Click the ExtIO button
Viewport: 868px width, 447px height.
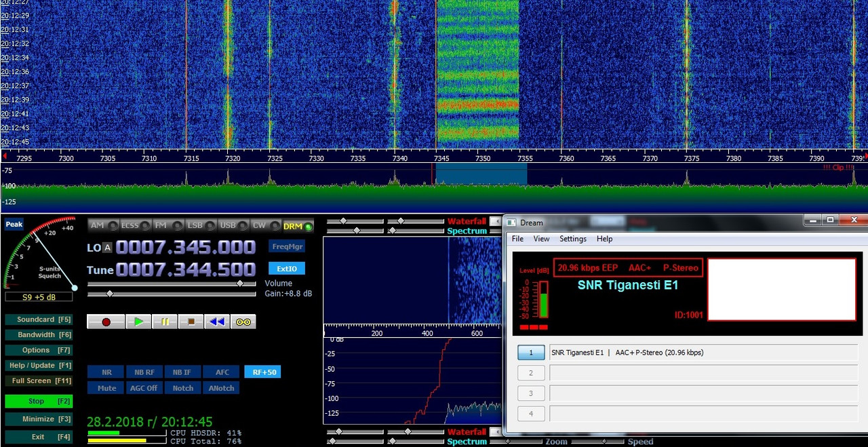point(287,268)
